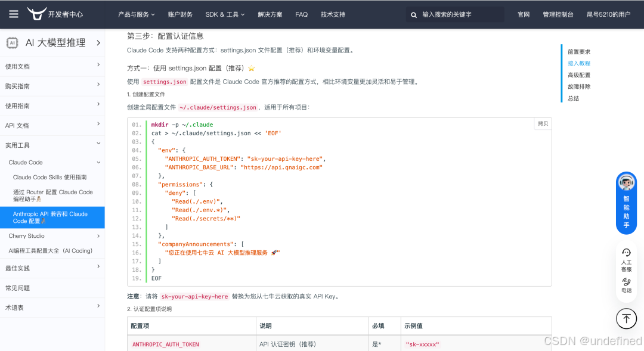Screen dimensions: 644x351
Task: Collapse 实用工具 sidebar section
Action: coord(52,145)
